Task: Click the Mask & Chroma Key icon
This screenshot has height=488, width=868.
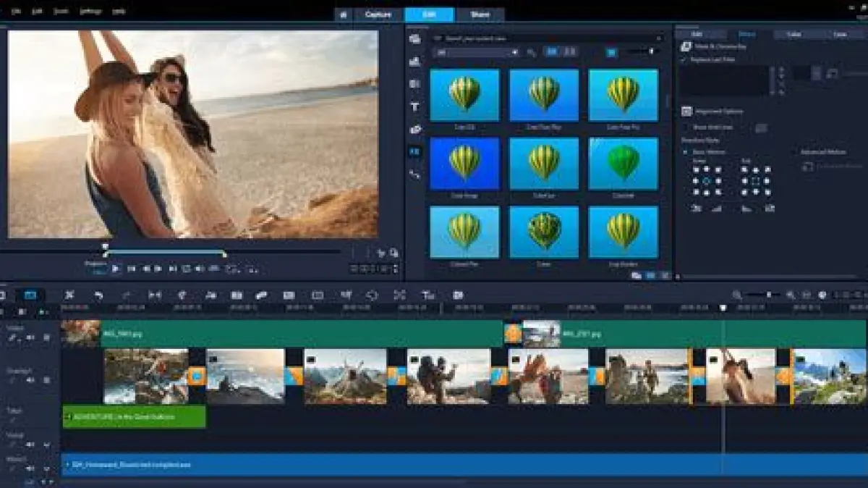Action: 686,46
